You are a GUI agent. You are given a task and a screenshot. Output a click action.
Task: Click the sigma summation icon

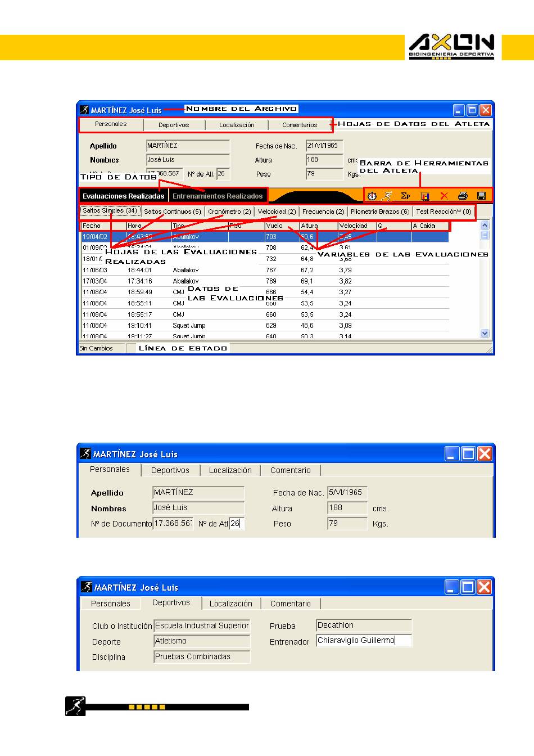pos(405,196)
